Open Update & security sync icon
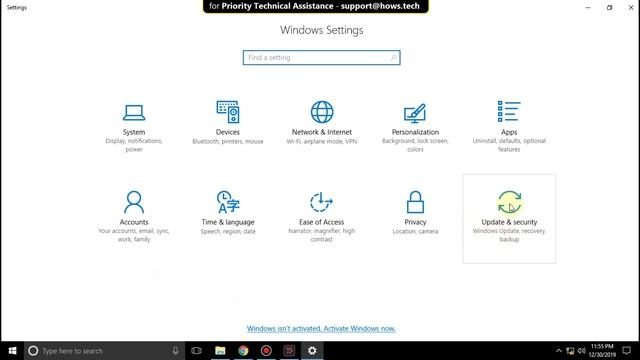640x360 pixels. pyautogui.click(x=509, y=202)
